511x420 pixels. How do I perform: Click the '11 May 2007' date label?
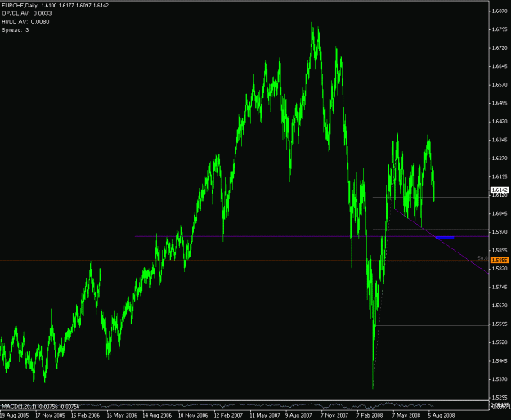(265, 415)
